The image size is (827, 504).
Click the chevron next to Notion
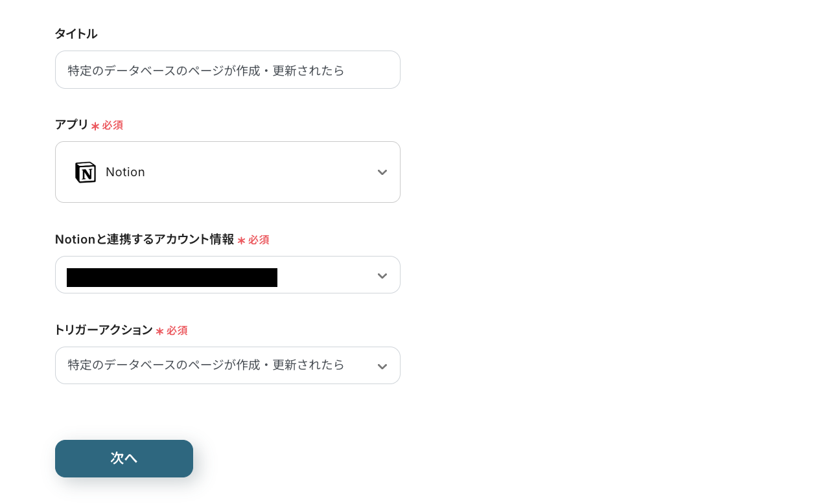382,172
